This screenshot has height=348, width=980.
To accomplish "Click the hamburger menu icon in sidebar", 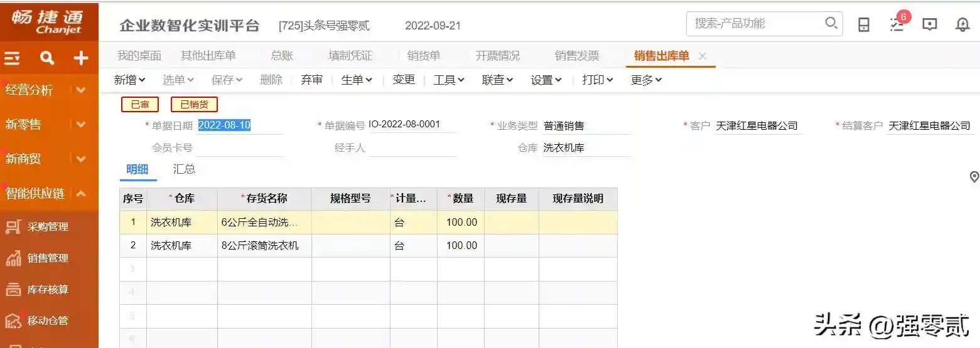I will [x=13, y=58].
